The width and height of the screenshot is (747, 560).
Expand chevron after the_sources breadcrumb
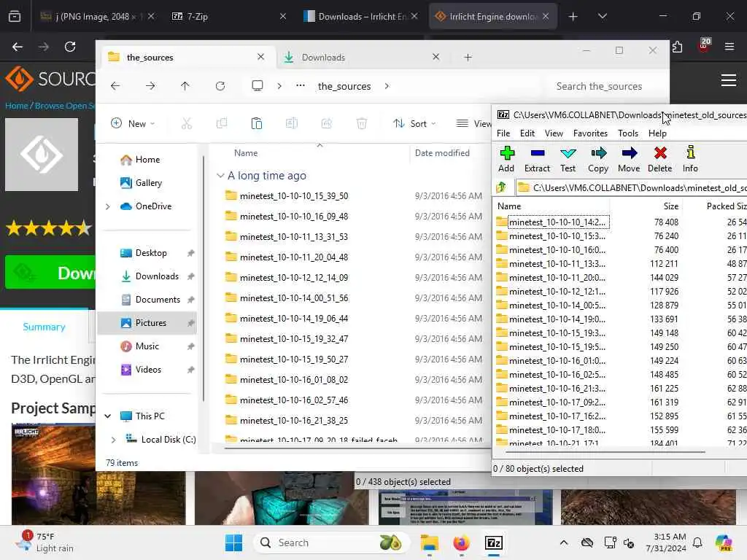pos(387,86)
